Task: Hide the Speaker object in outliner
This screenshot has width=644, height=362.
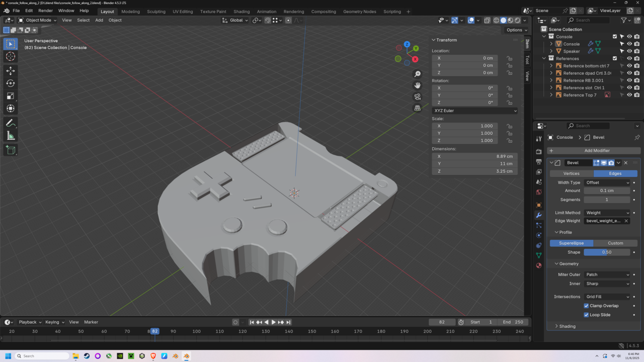Action: click(629, 51)
